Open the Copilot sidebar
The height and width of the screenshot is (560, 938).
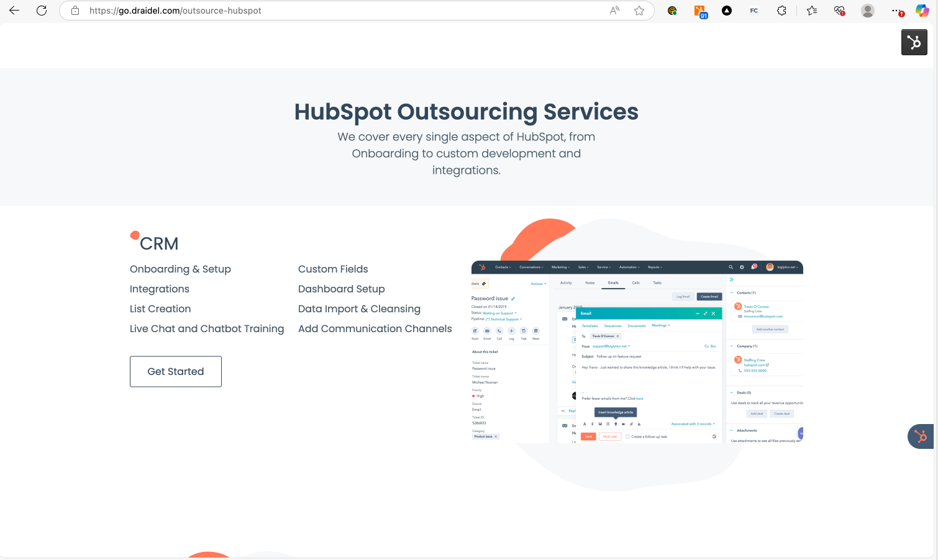922,11
